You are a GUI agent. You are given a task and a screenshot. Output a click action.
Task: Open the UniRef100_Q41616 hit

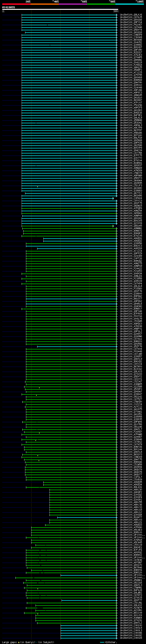click(x=131, y=32)
